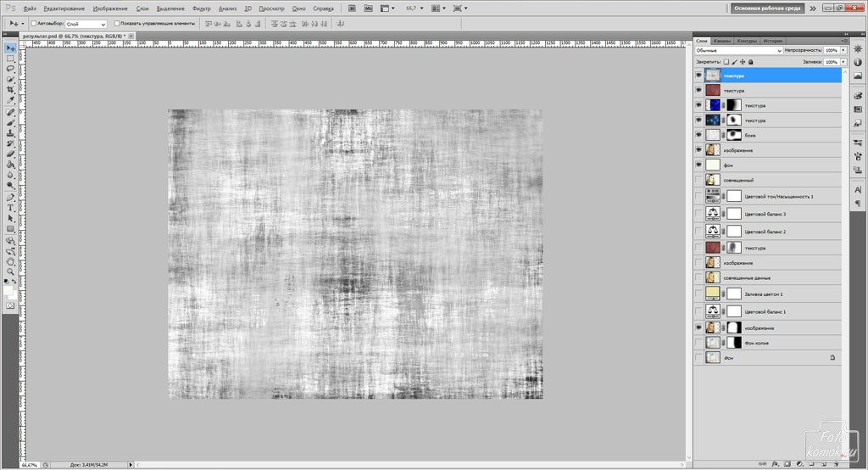The image size is (868, 470).
Task: Pick the Horizontal Type tool
Action: tap(10, 207)
